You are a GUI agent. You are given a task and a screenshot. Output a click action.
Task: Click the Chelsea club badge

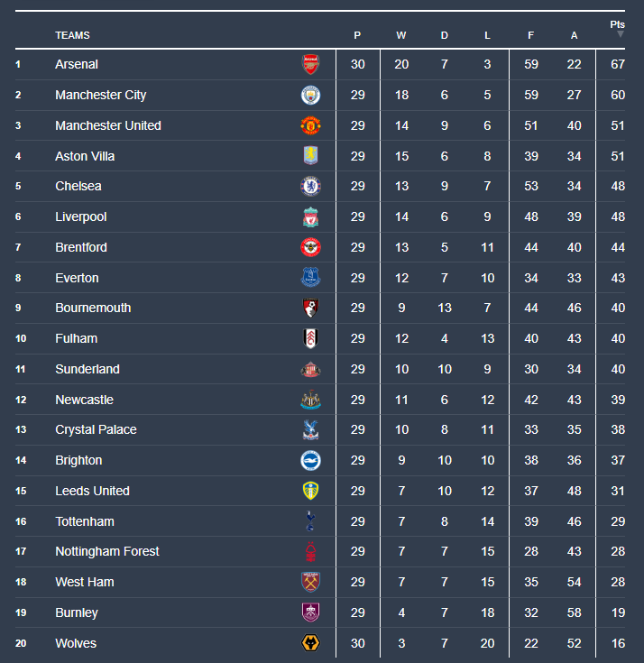pyautogui.click(x=310, y=187)
